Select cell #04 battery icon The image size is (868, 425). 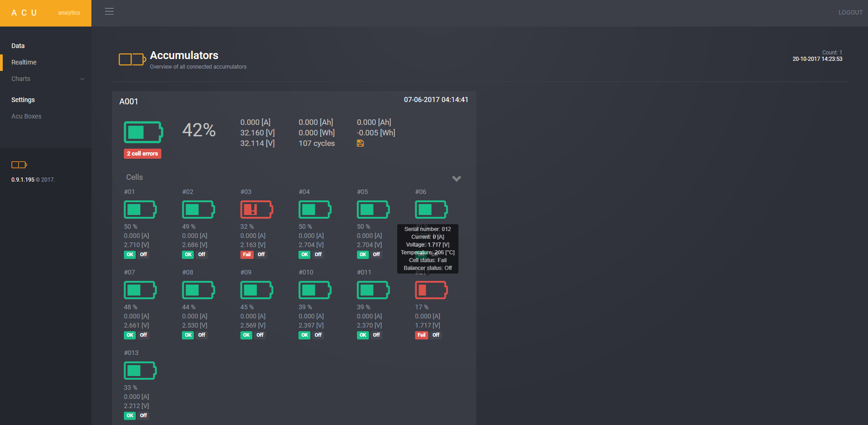click(x=315, y=210)
